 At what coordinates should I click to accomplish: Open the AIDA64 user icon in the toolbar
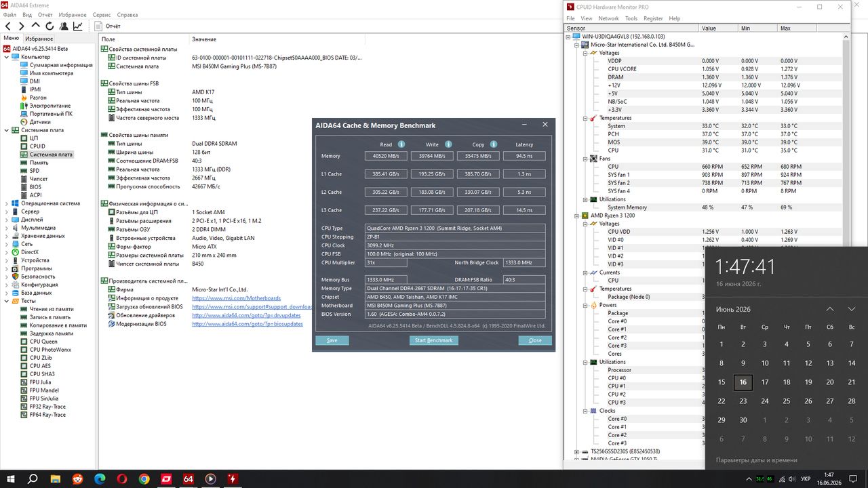(64, 26)
